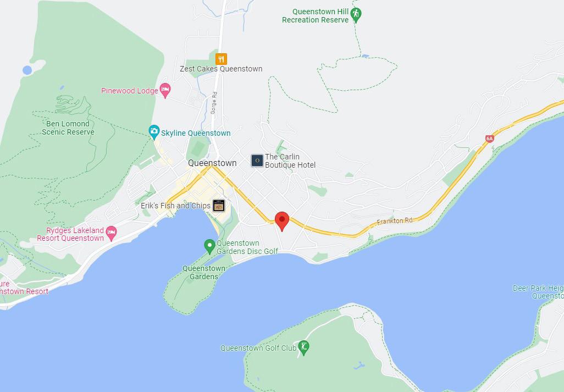Select Queenstown Gardens Disc Golf green pin
564x392 pixels.
click(209, 246)
